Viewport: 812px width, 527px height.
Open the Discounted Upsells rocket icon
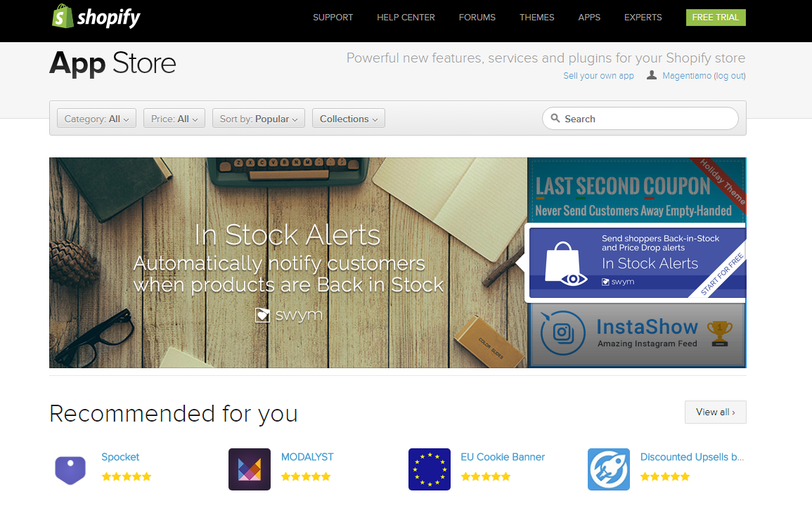[x=608, y=469]
